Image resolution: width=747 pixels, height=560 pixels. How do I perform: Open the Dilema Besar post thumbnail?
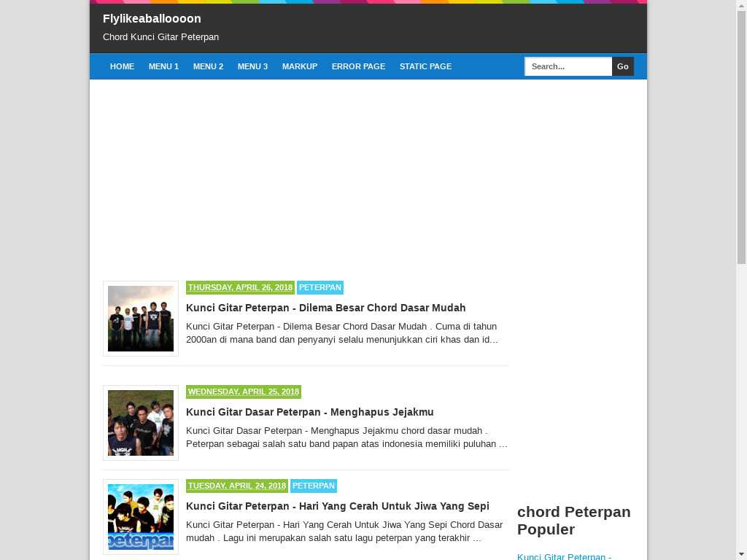click(x=141, y=319)
